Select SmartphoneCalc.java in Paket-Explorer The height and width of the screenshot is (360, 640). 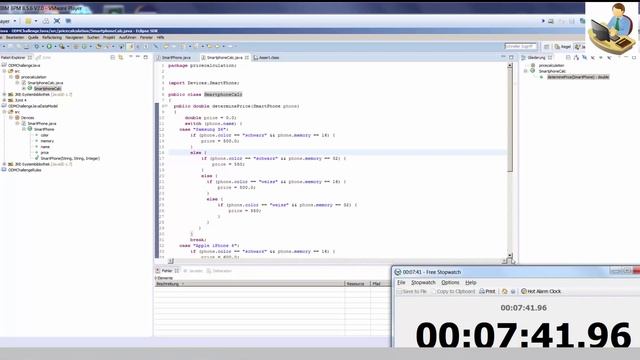tap(45, 82)
